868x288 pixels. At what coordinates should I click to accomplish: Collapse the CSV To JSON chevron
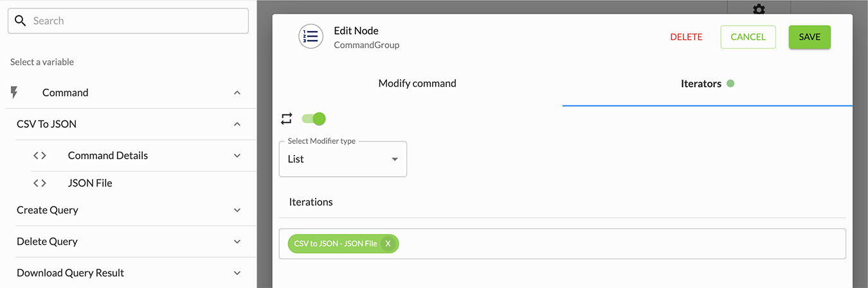(x=237, y=124)
